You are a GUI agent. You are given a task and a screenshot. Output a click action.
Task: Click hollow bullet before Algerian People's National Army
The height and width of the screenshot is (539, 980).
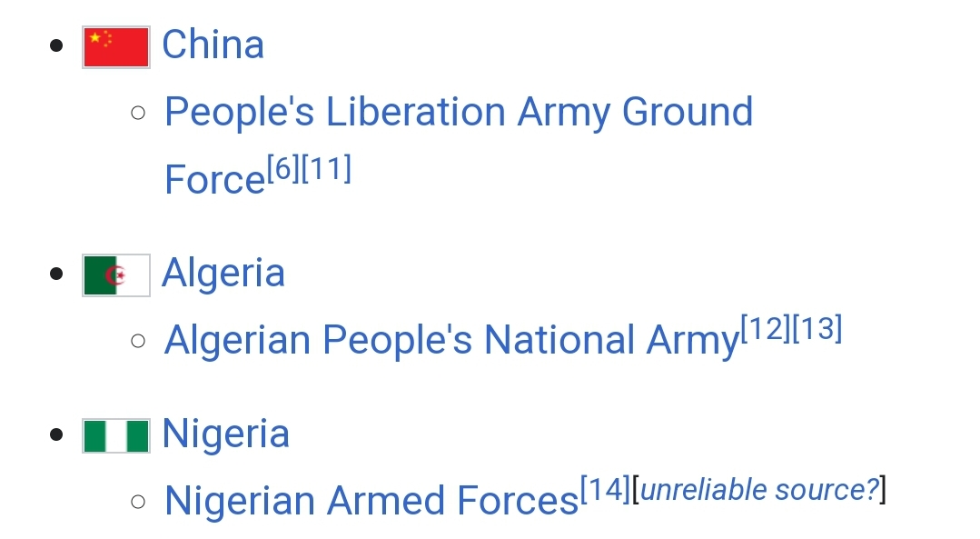tap(138, 341)
